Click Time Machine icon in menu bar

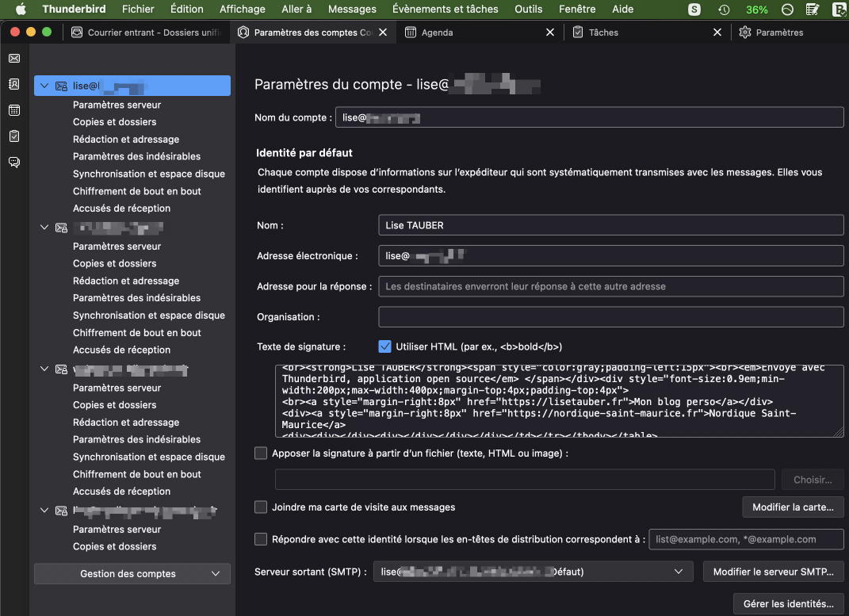pyautogui.click(x=724, y=10)
